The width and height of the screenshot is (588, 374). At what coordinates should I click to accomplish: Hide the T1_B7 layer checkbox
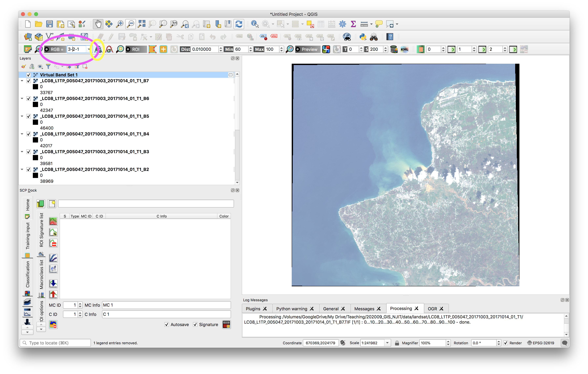pos(29,81)
